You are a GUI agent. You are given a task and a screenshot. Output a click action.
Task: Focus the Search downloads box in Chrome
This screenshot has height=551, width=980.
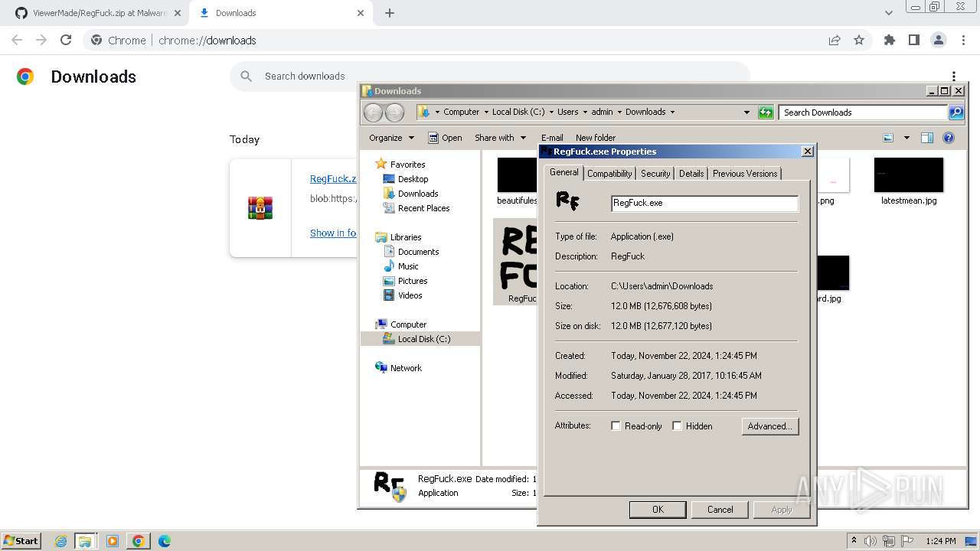point(490,77)
